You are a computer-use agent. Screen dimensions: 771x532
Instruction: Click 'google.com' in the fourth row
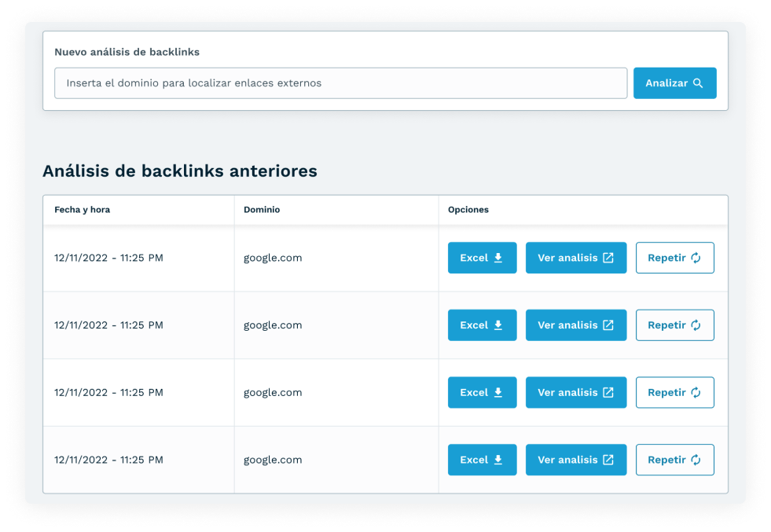pyautogui.click(x=273, y=460)
